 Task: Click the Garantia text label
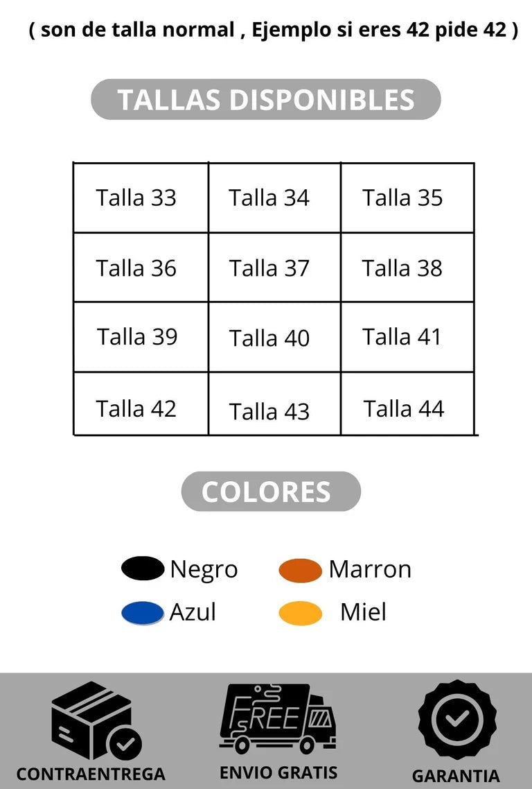point(456,776)
